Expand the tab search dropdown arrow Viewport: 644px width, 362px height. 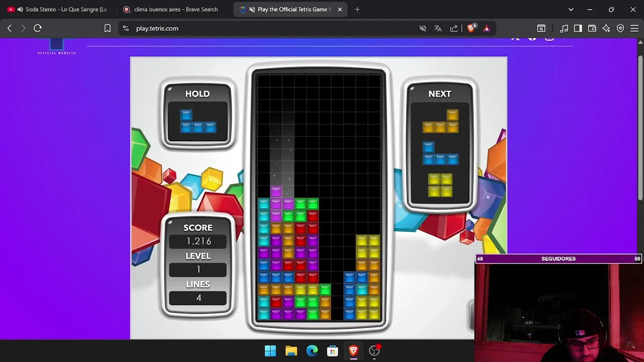click(x=571, y=10)
